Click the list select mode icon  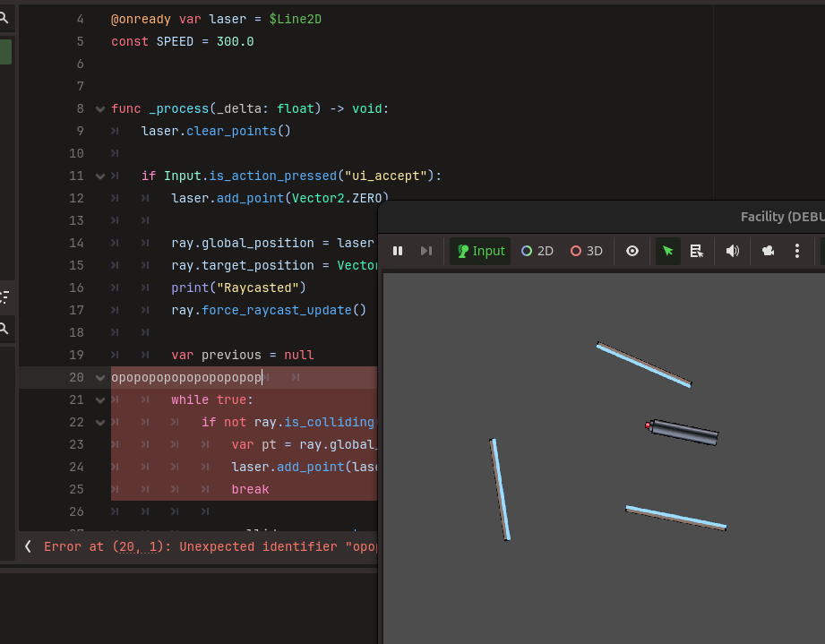pos(696,251)
